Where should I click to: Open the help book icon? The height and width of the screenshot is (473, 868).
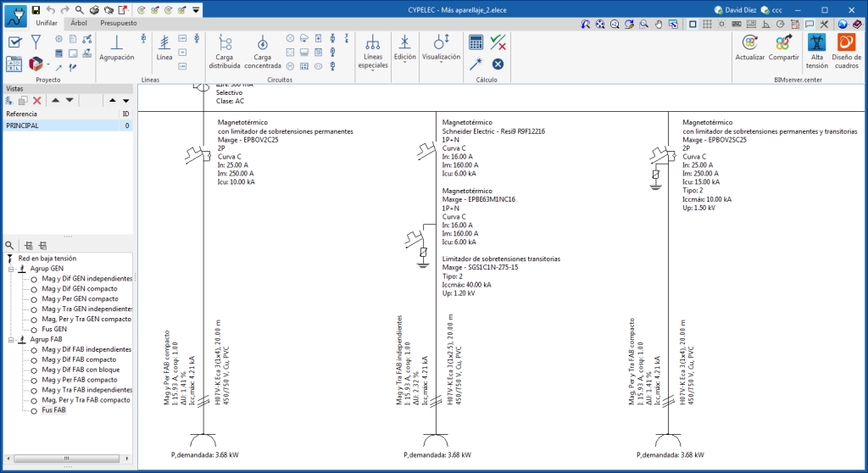point(858,25)
